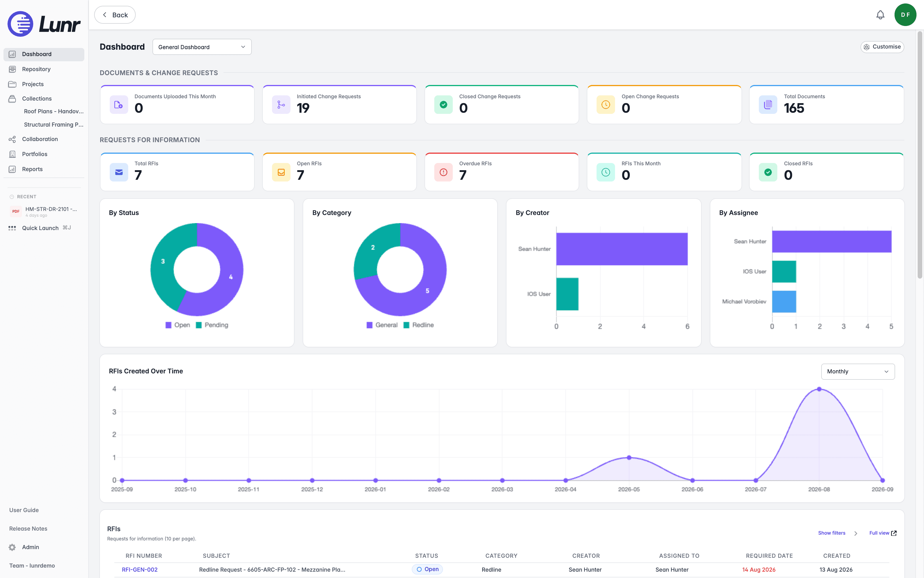This screenshot has width=924, height=578.
Task: Open the DF user avatar menu
Action: [905, 15]
